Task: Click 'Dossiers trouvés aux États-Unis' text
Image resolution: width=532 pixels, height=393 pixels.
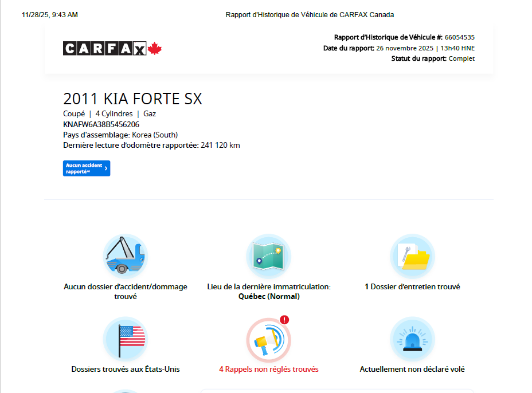Action: click(125, 370)
